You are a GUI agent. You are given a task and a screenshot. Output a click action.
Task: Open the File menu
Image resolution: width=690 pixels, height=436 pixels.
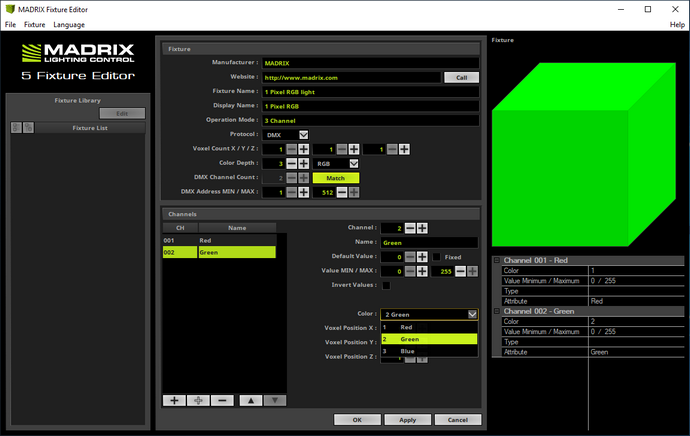click(x=10, y=25)
